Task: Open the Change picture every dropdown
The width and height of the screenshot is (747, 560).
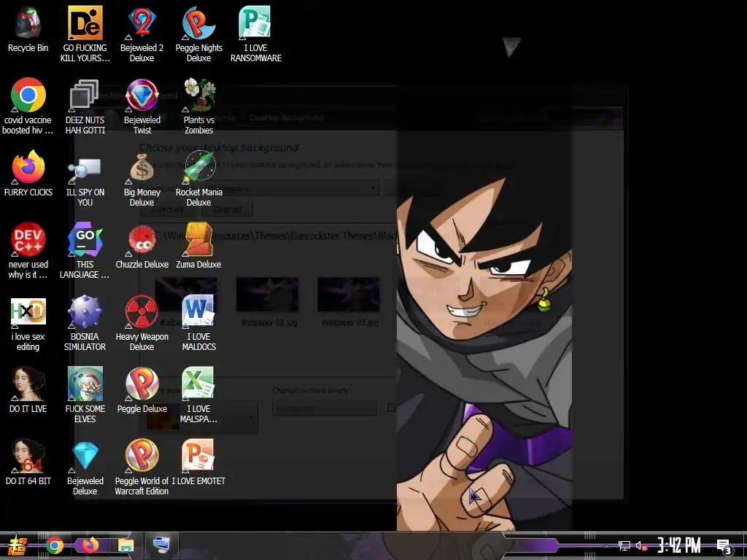Action: click(325, 408)
